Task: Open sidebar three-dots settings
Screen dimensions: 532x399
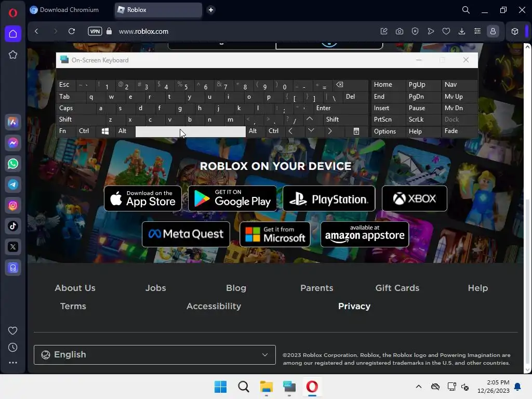Action: click(x=13, y=363)
